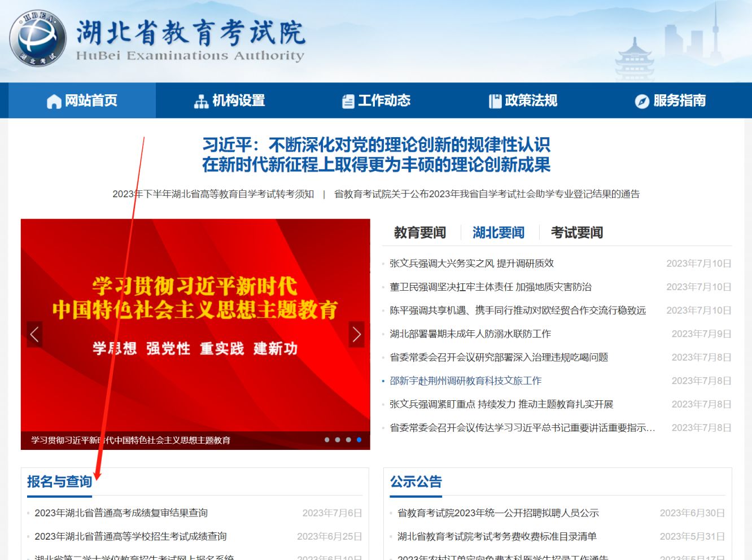Open news 董卫民强调坚决扛牢主体责任
Screen dimensions: 752x560
tap(491, 287)
